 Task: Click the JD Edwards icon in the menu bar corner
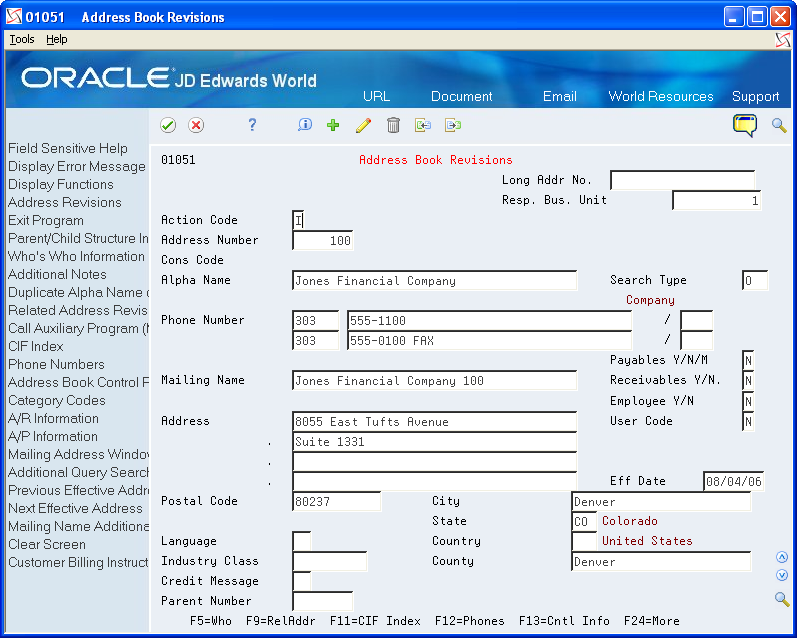tap(783, 40)
